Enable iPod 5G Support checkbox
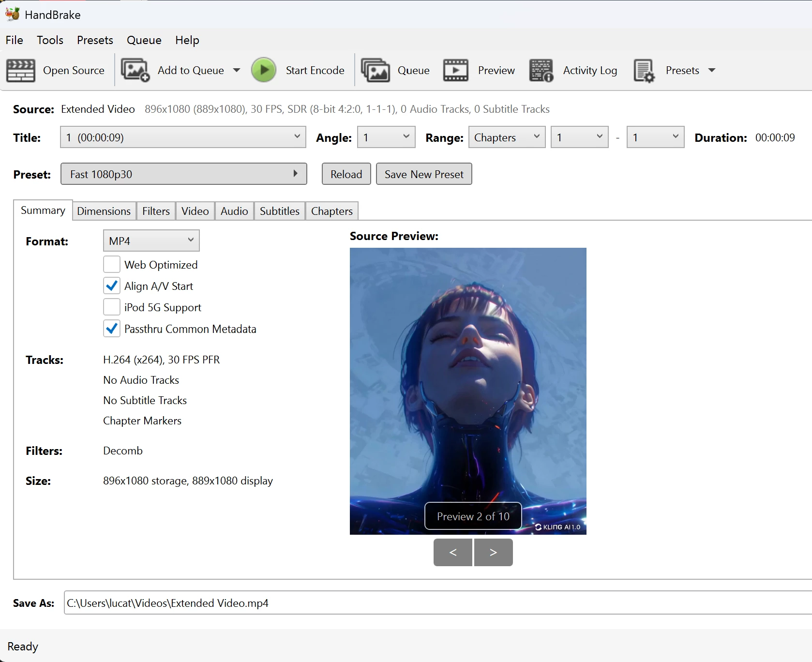This screenshot has width=812, height=662. click(x=112, y=307)
